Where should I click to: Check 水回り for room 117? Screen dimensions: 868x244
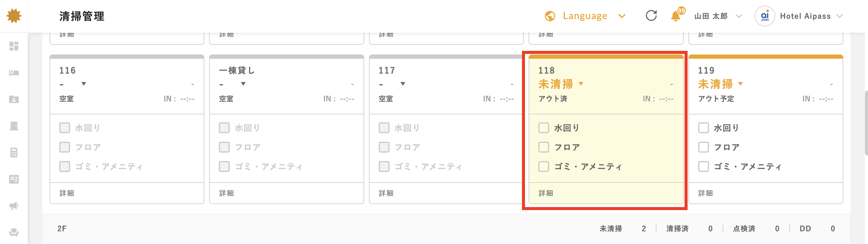point(384,128)
